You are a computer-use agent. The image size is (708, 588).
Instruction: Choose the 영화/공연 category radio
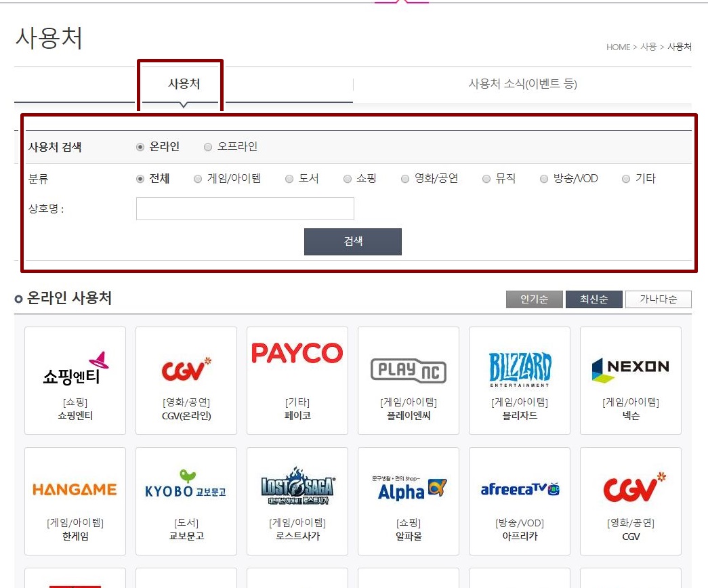pos(405,179)
